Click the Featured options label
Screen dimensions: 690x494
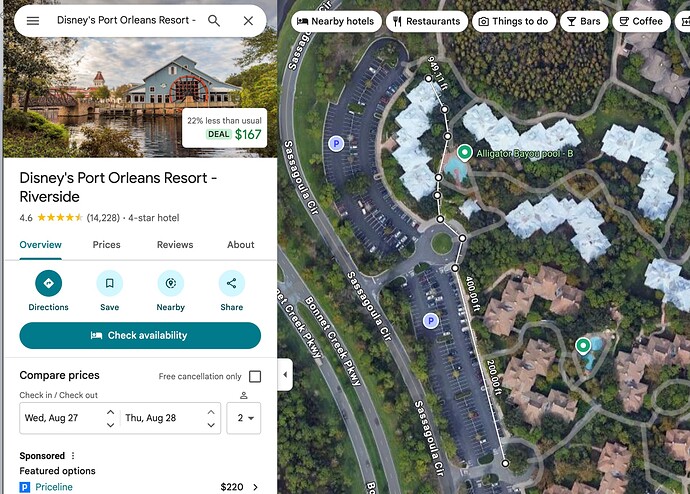[x=57, y=471]
